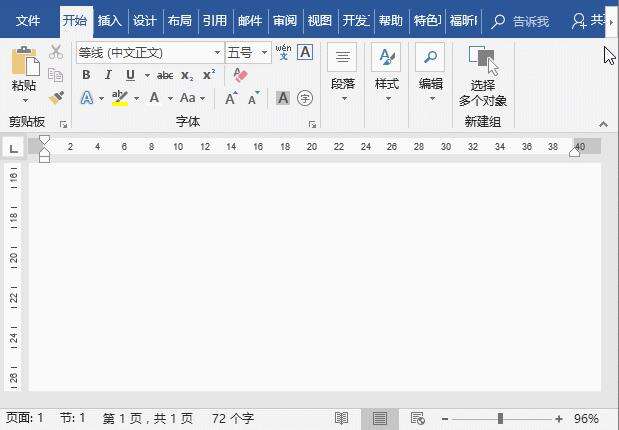
Task: Collapse the ribbon with chevron
Action: click(603, 124)
